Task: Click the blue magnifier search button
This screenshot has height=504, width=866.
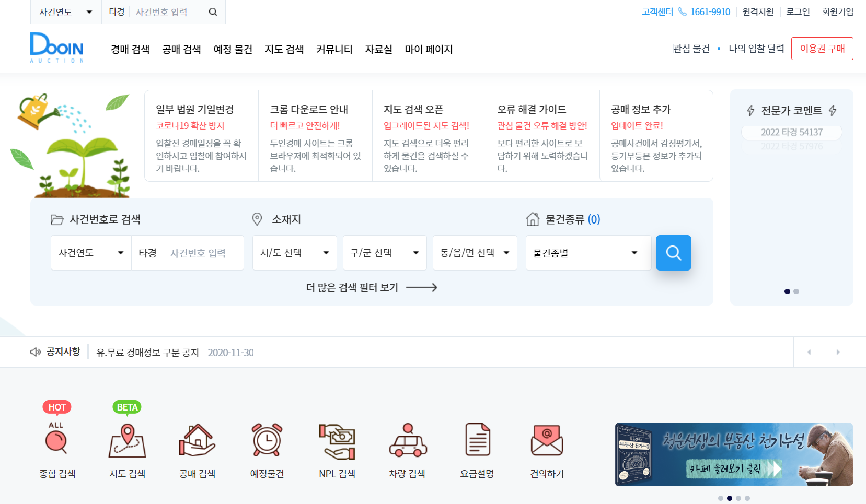Action: (673, 253)
